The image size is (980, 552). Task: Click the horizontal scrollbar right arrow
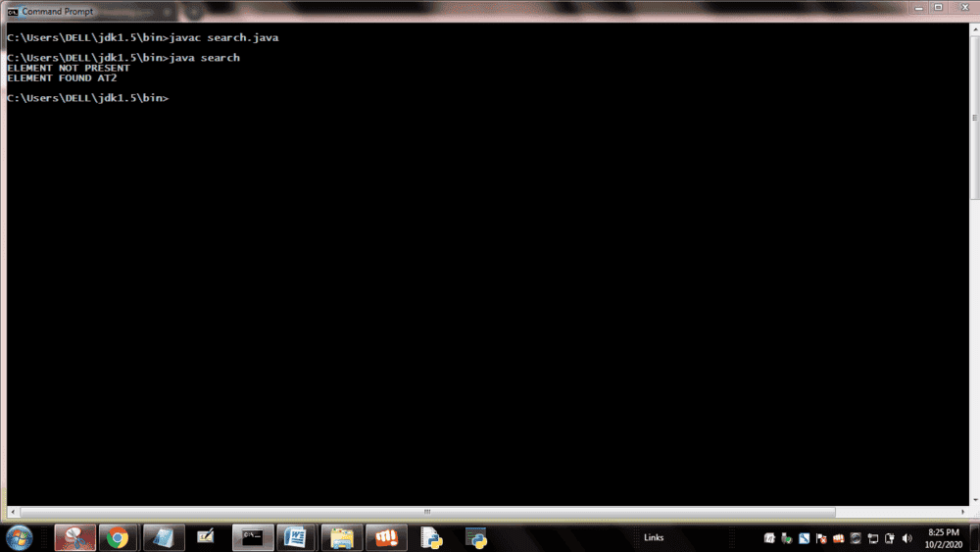tap(963, 512)
